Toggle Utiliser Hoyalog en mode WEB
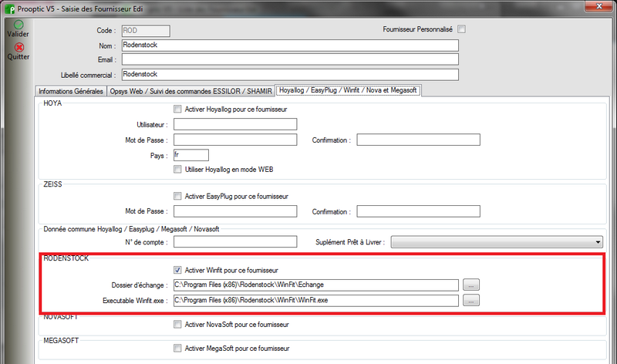This screenshot has width=617, height=364. point(178,169)
